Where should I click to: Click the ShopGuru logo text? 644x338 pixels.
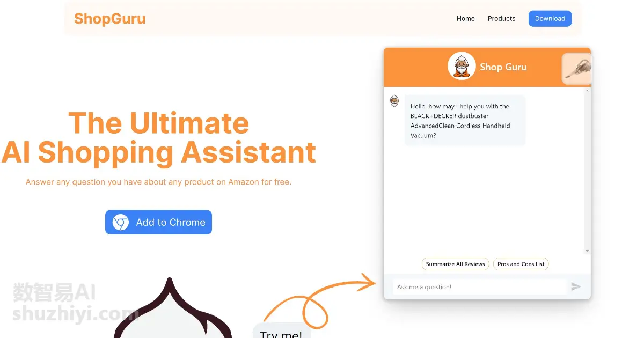coord(109,19)
